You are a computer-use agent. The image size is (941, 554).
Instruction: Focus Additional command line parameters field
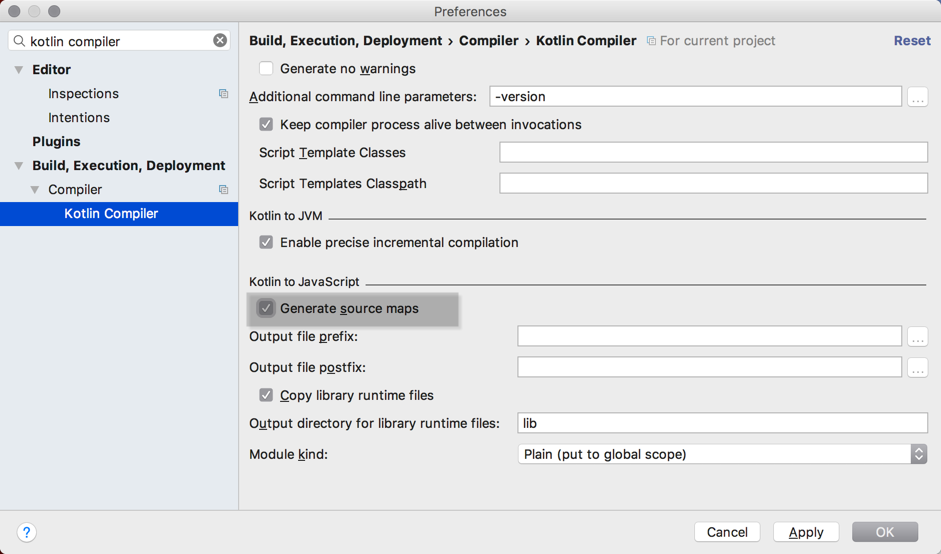coord(696,97)
